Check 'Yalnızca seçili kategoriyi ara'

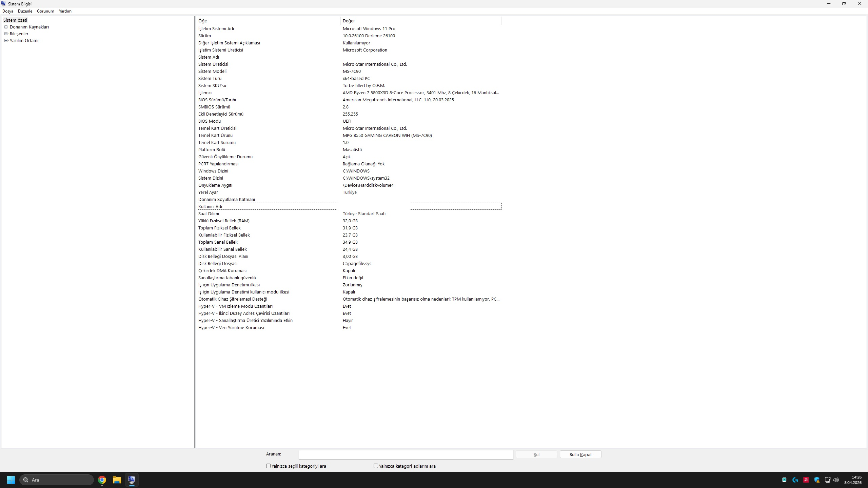coord(268,466)
